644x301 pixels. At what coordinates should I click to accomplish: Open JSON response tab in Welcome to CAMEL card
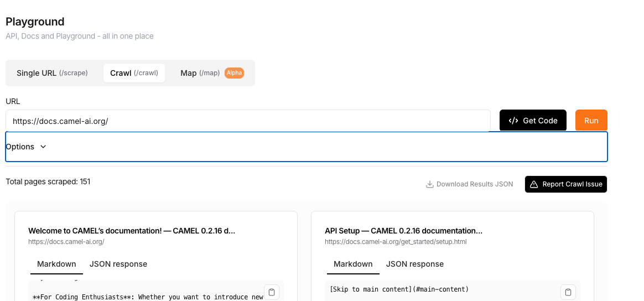(118, 264)
